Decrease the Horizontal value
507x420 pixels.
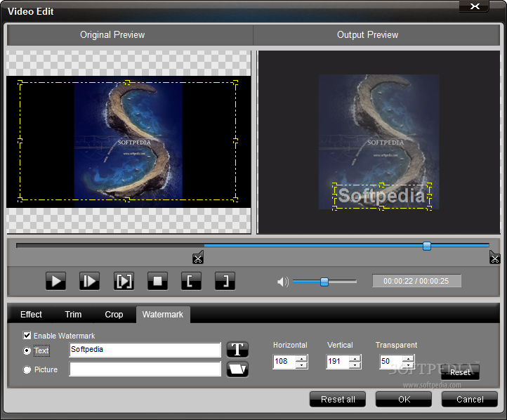pos(302,365)
